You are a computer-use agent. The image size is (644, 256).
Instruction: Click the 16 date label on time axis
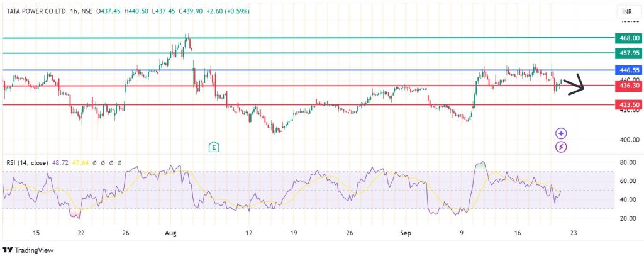[518, 233]
